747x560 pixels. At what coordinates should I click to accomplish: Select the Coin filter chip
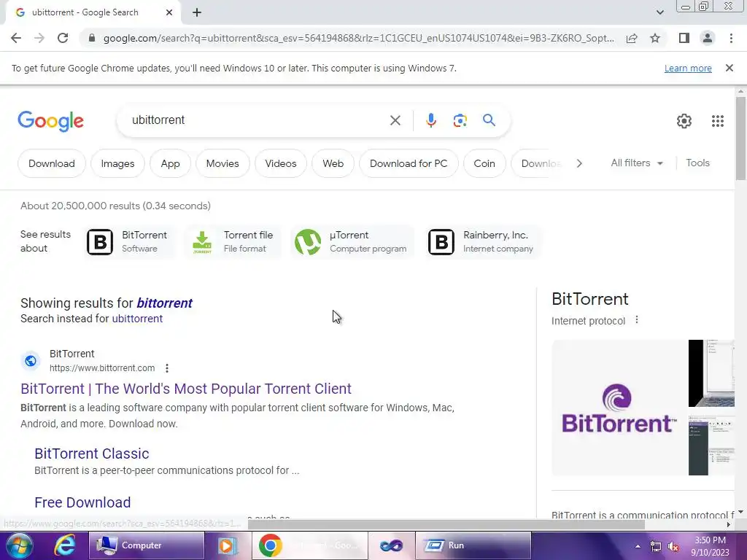[x=484, y=163]
